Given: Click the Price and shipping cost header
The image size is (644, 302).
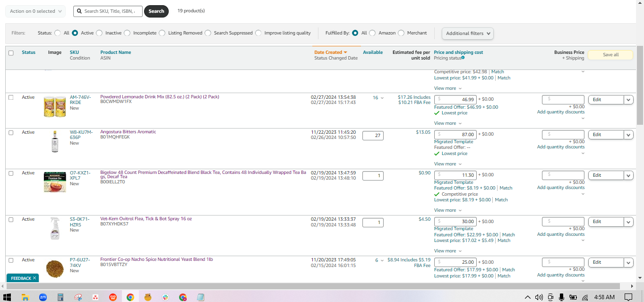Looking at the screenshot, I should 458,52.
